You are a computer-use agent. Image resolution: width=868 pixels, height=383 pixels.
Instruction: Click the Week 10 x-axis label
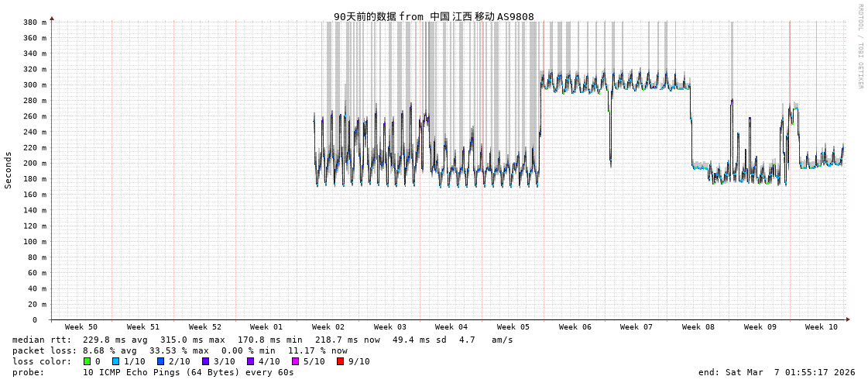(x=822, y=327)
